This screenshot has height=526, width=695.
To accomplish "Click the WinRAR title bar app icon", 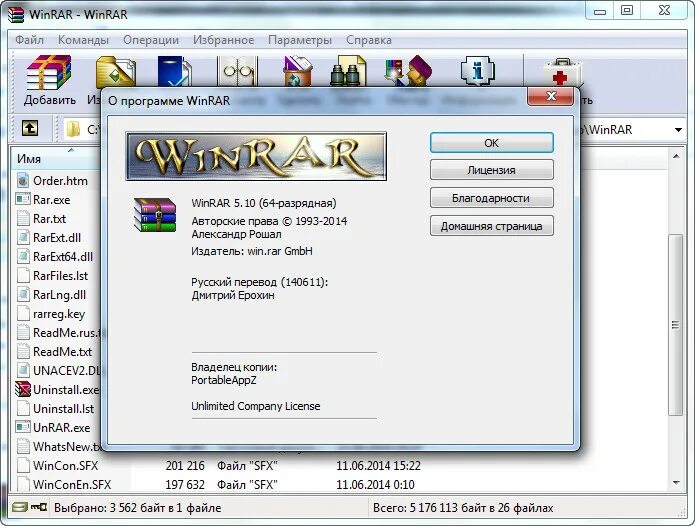I will point(16,14).
